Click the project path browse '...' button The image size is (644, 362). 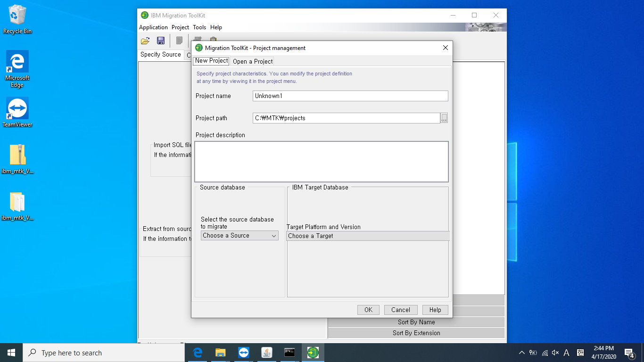tap(444, 118)
